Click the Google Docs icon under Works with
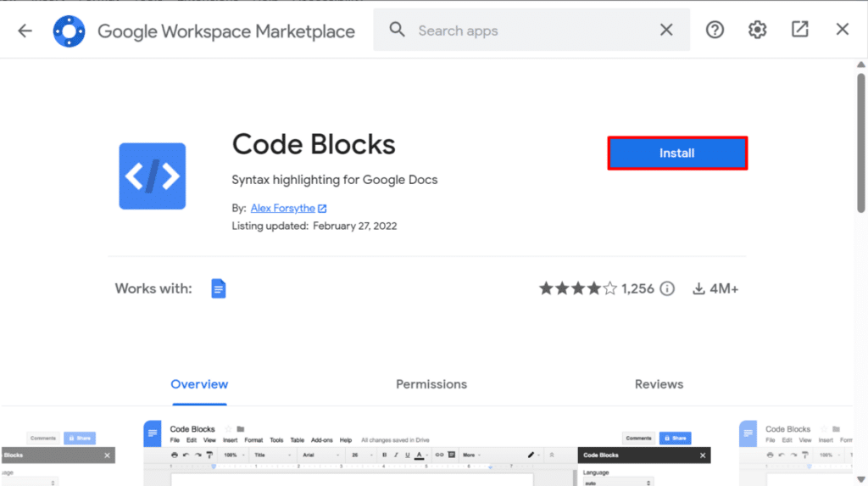The image size is (868, 486). click(219, 288)
